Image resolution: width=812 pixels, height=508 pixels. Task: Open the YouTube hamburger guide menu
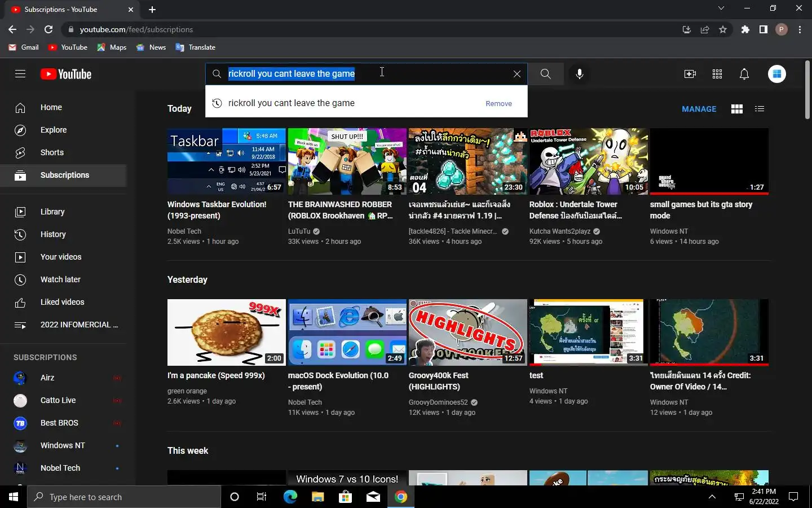[20, 74]
